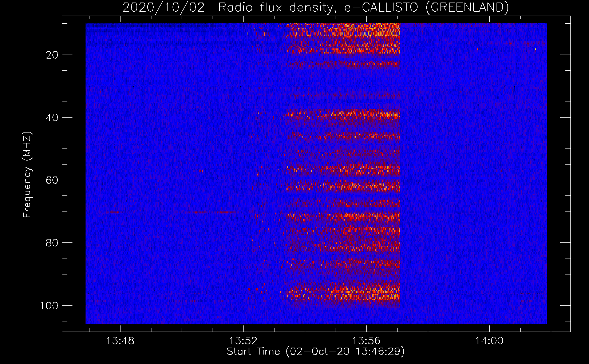Click the 13:56 time tick label
Screen dimensions: 589x364
[x=366, y=341]
